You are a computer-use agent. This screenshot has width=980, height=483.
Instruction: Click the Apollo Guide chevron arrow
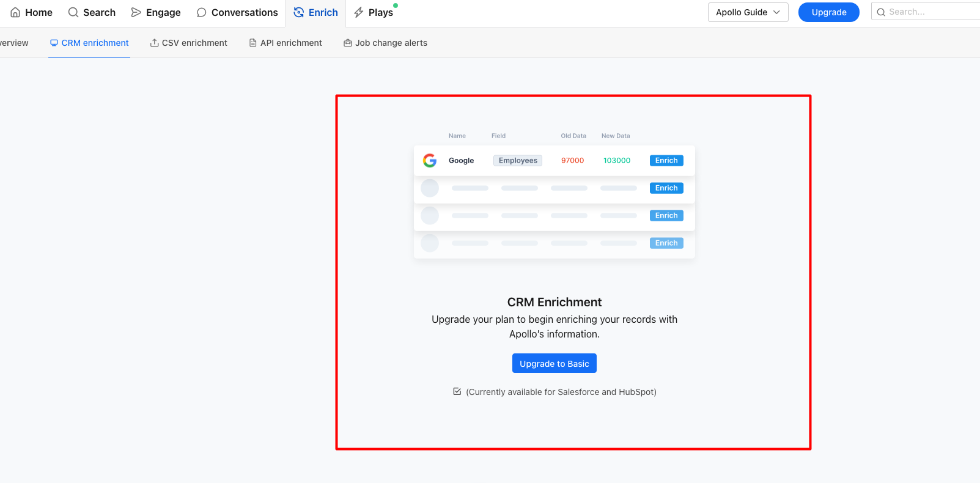coord(776,12)
